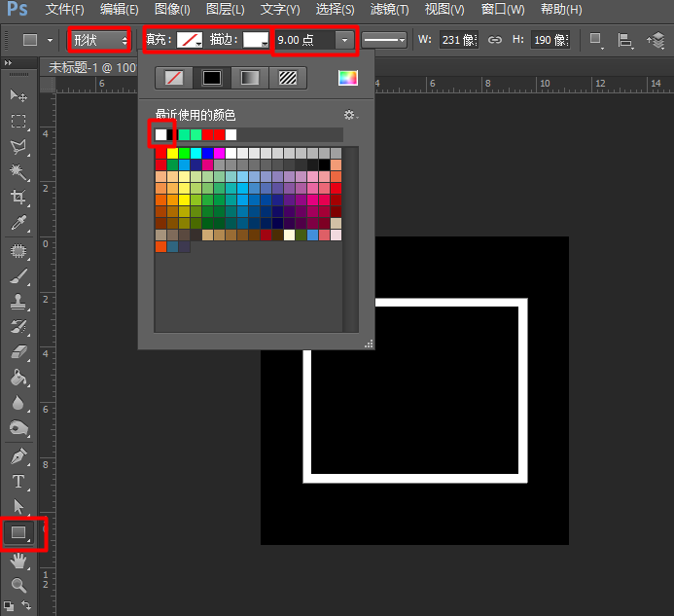Viewport: 674px width, 616px height.
Task: Open the stroke line style dropdown
Action: point(384,41)
